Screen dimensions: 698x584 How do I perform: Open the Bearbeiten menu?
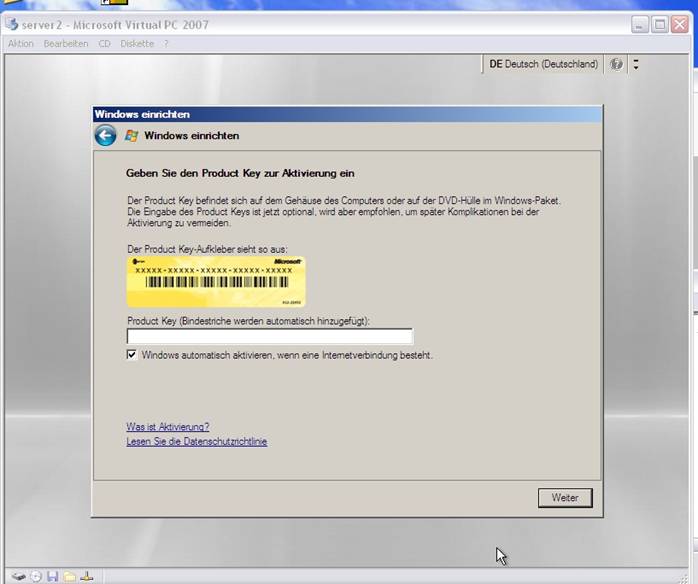point(66,44)
